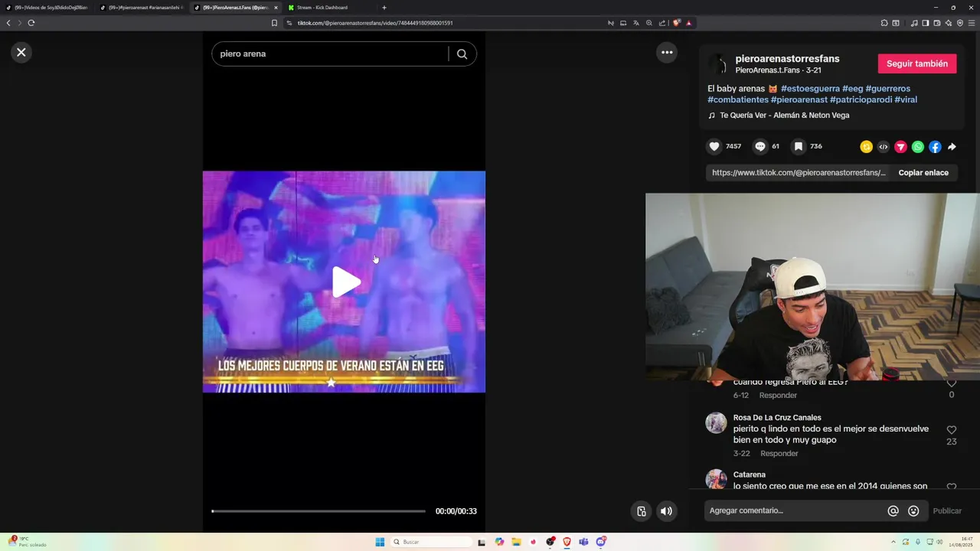Click the Publicar comment button

point(947,511)
